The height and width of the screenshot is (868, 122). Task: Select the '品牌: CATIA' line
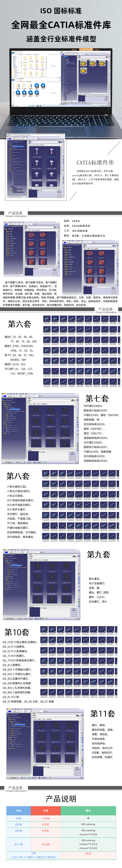72,221
